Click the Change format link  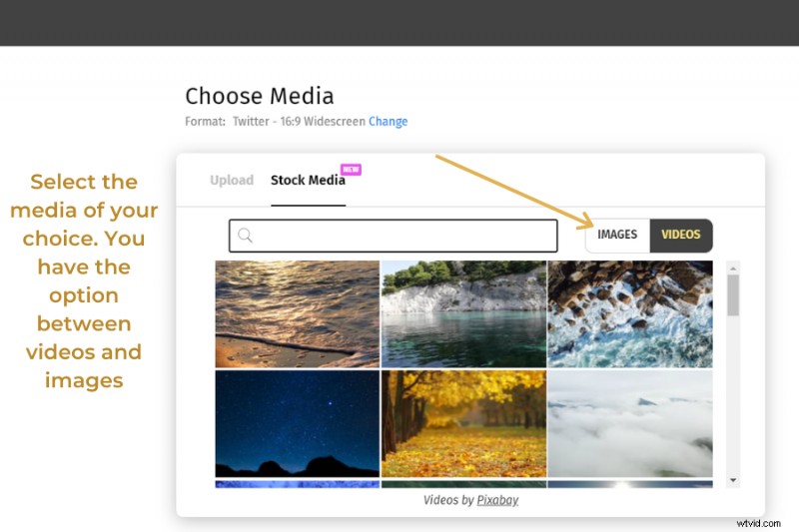(x=388, y=122)
